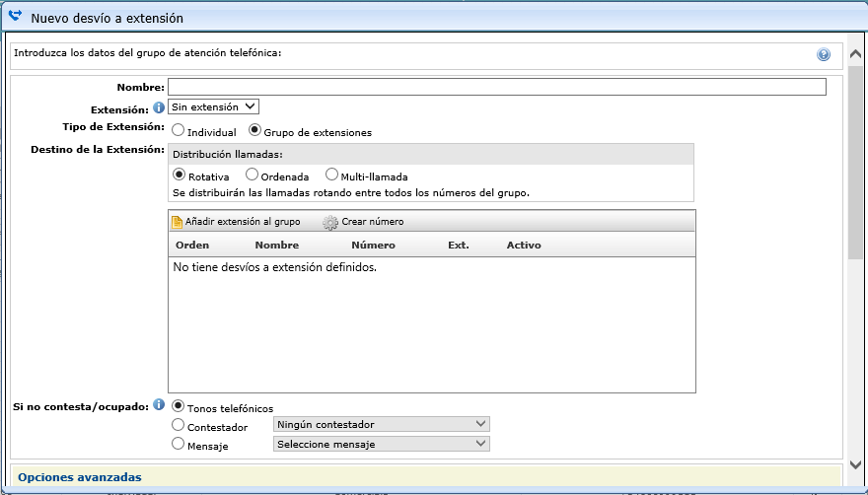Click the info icon next to Extensión
868x495 pixels.
[x=159, y=106]
